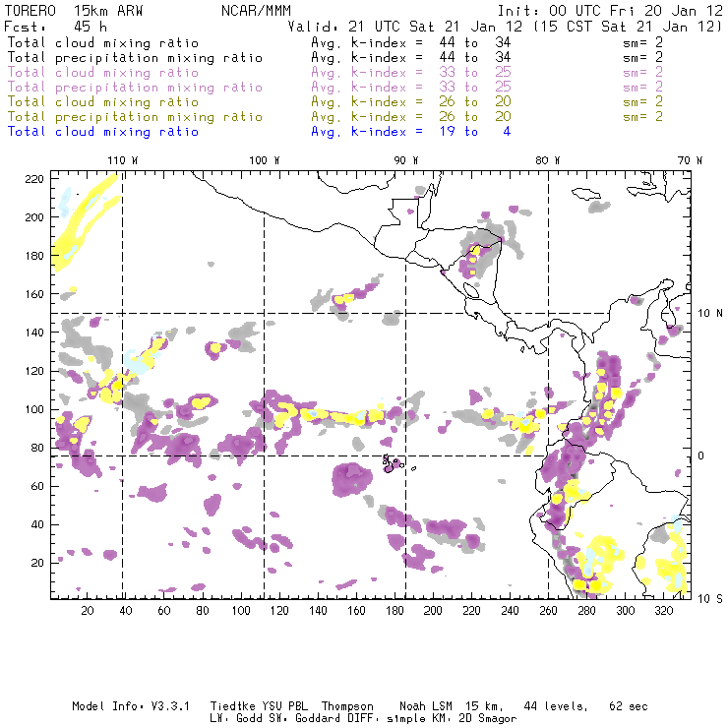Click the '120' tick on the x-axis

pos(279,611)
